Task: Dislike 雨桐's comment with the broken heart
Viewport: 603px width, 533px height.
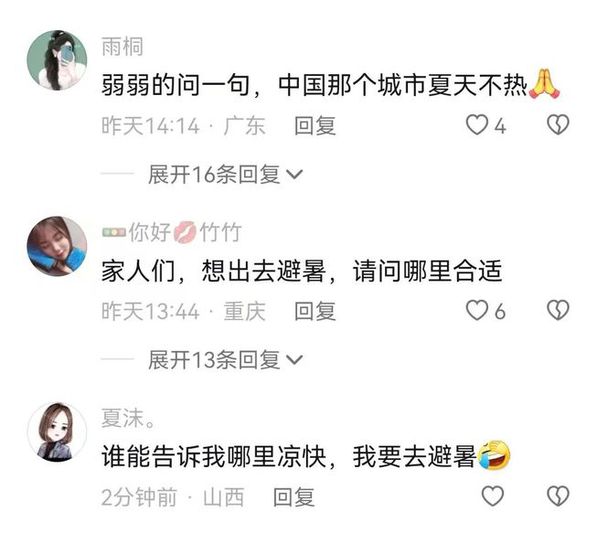Action: pyautogui.click(x=558, y=125)
